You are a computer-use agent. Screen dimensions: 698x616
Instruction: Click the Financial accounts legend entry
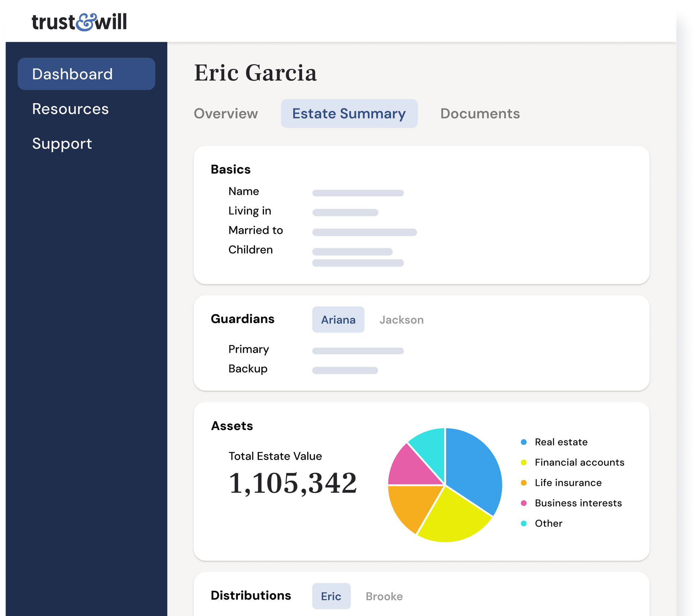(x=573, y=462)
